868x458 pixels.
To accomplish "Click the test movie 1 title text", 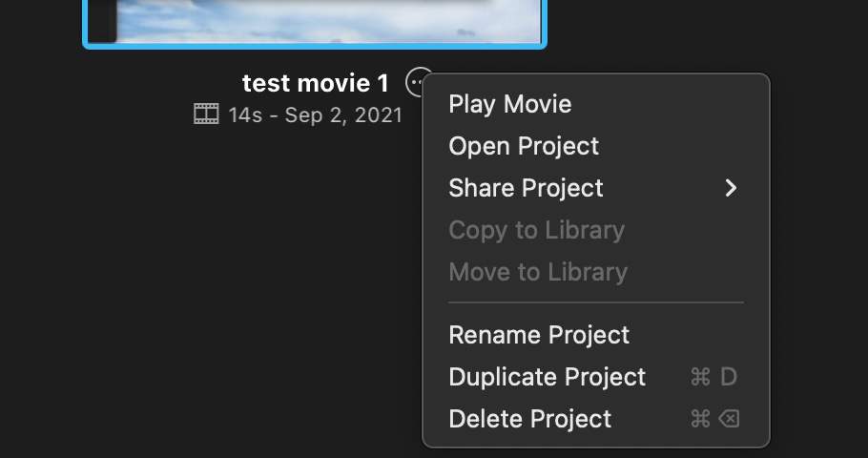I will click(315, 83).
